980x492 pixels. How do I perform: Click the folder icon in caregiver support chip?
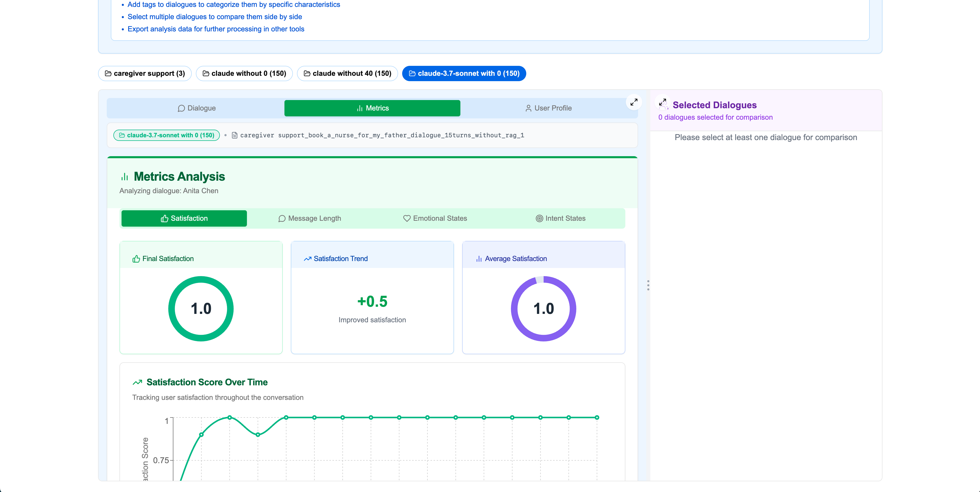point(108,73)
